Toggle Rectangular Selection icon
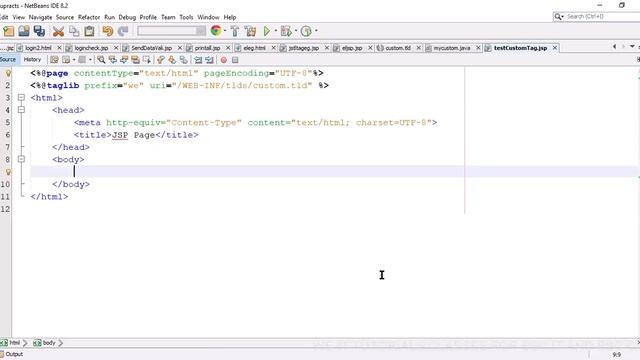This screenshot has width=640, height=360. pyautogui.click(x=147, y=60)
